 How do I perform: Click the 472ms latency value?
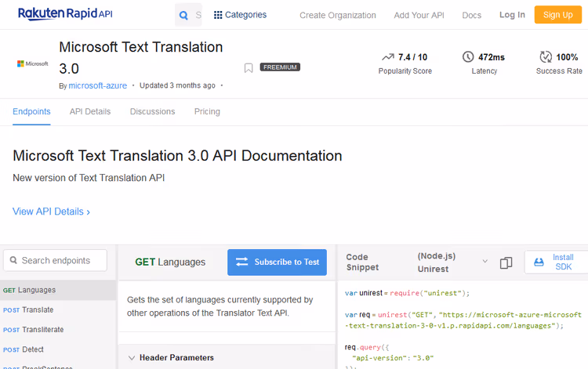tap(492, 57)
